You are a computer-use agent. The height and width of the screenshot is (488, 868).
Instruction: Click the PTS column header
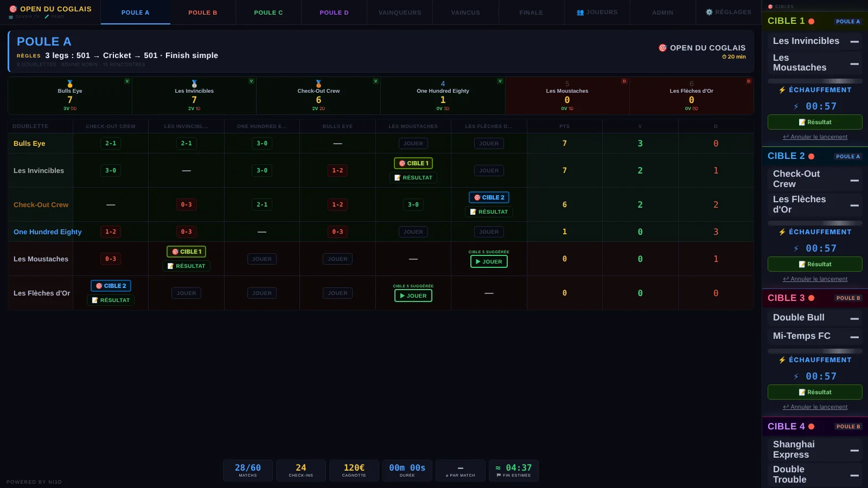coord(565,126)
